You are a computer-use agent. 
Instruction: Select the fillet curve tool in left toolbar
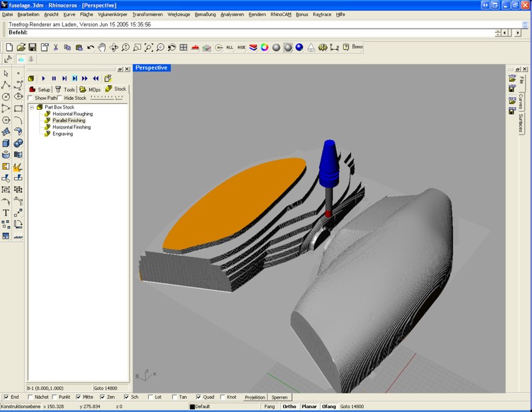pos(19,120)
